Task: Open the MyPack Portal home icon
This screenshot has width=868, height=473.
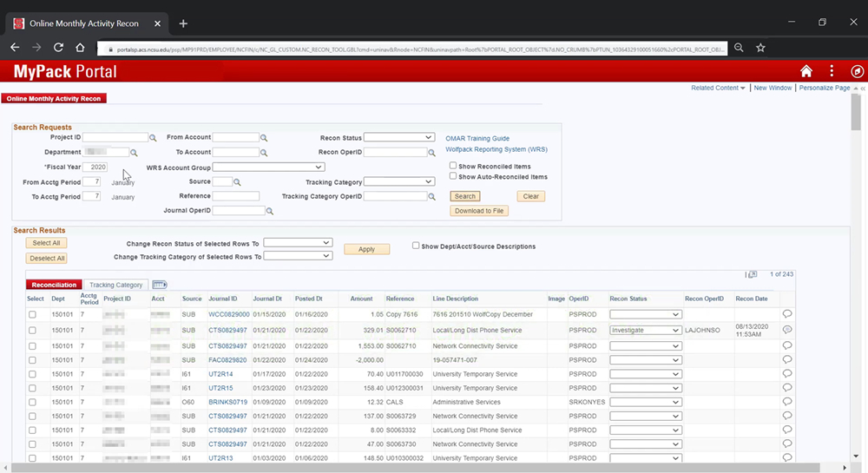Action: click(806, 71)
